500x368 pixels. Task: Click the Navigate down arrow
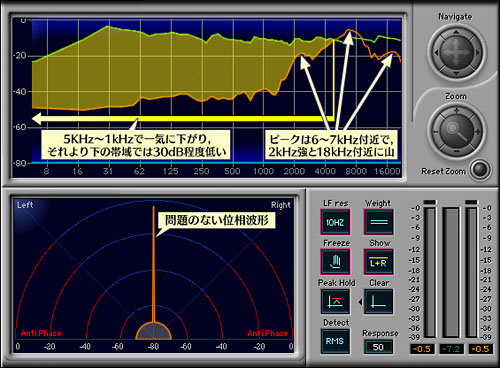(456, 73)
